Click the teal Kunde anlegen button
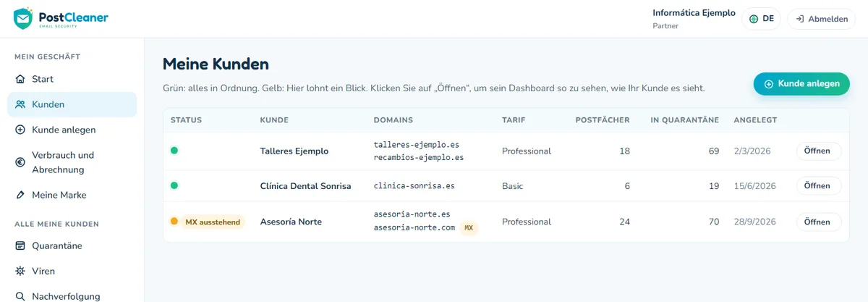The width and height of the screenshot is (868, 302). [801, 84]
